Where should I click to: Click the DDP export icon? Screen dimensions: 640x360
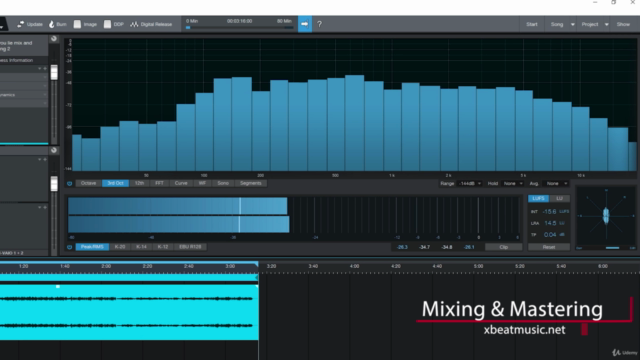[x=107, y=24]
